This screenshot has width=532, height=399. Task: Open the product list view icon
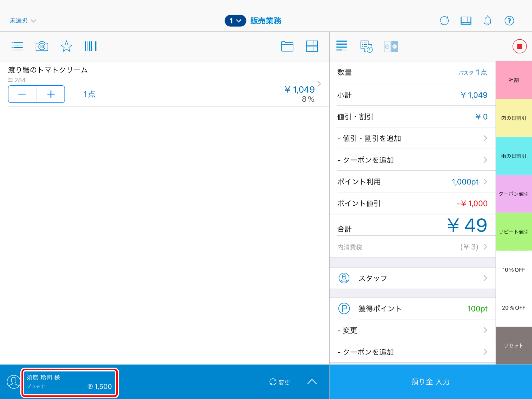pos(17,46)
